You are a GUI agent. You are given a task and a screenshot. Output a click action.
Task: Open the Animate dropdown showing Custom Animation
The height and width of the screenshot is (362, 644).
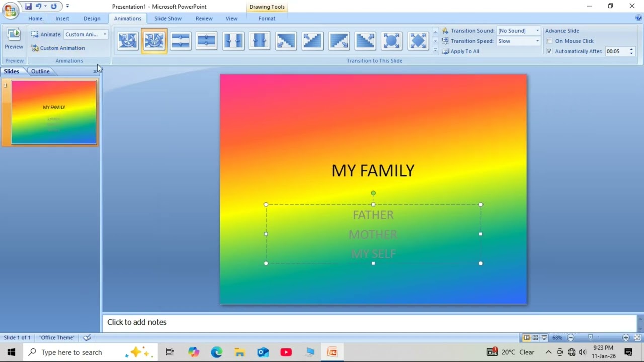86,35
